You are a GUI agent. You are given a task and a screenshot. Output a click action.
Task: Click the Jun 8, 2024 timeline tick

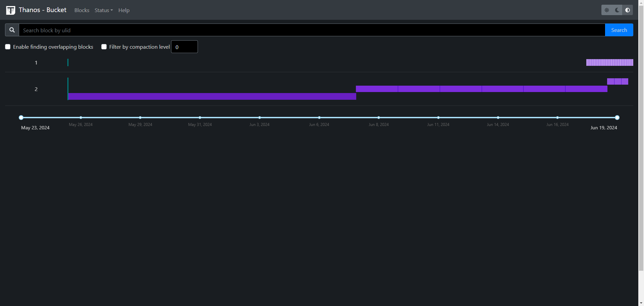click(x=379, y=118)
